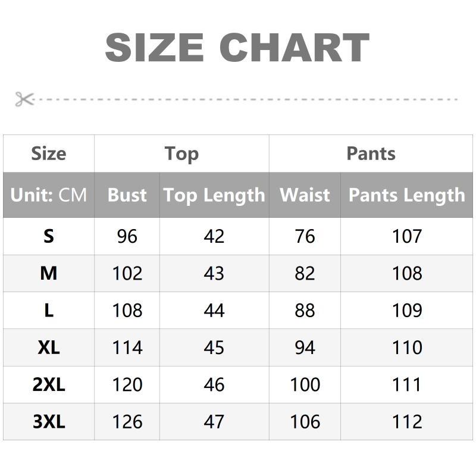The image size is (476, 476).
Task: Select the Unit: CM header cell
Action: pyautogui.click(x=49, y=195)
